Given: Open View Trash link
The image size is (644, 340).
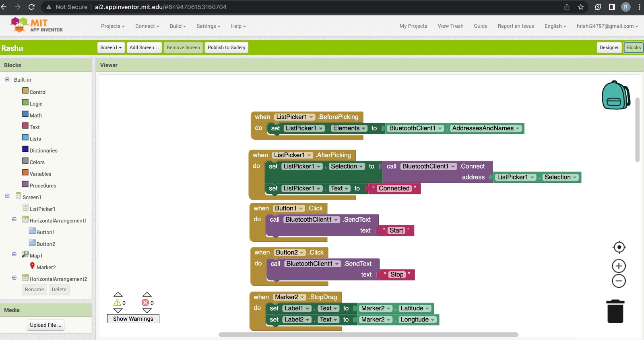Looking at the screenshot, I should (x=450, y=26).
